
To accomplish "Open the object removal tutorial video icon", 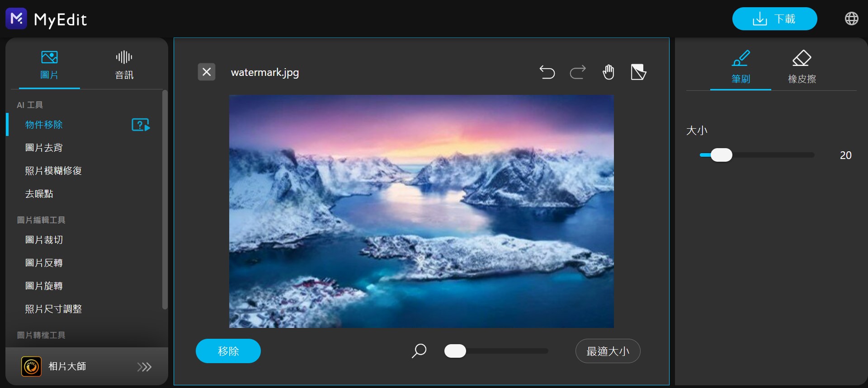I will coord(141,125).
